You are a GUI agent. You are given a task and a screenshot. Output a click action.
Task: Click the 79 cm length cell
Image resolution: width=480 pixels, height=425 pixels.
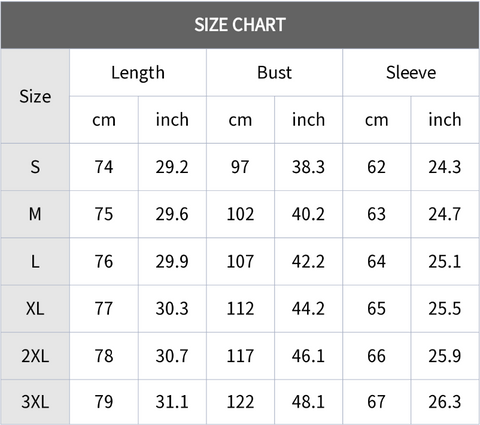click(104, 402)
